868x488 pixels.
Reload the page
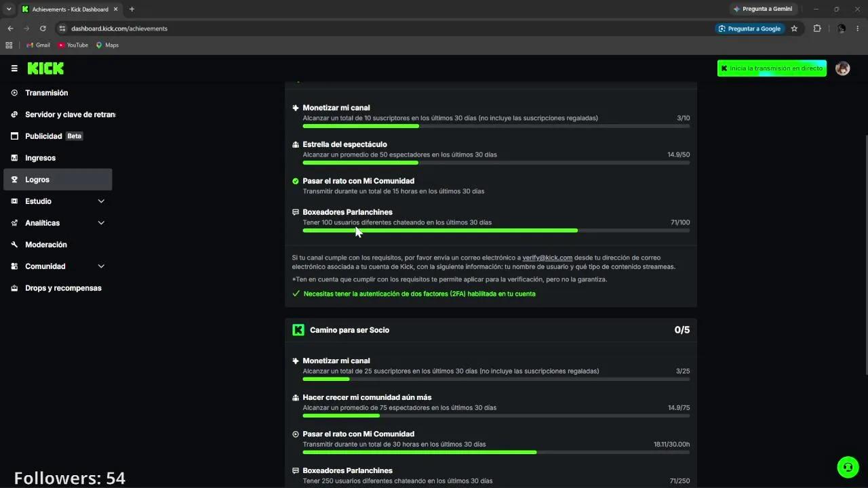[43, 28]
